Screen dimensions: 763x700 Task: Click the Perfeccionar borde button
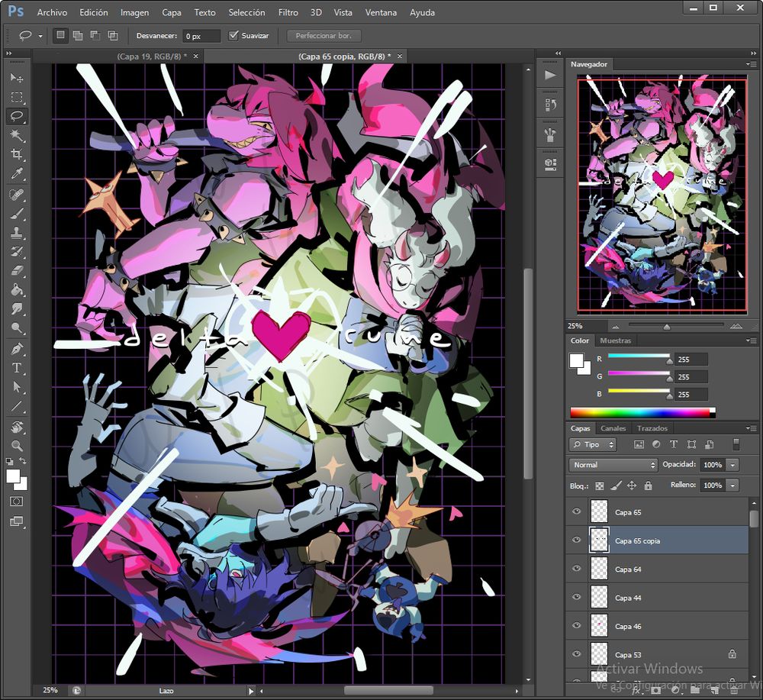click(324, 36)
